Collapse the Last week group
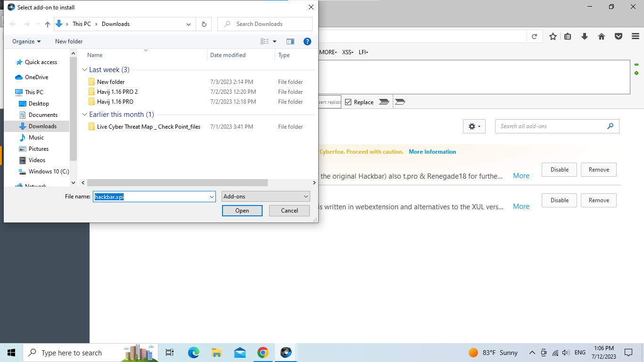The image size is (644, 362). point(85,70)
